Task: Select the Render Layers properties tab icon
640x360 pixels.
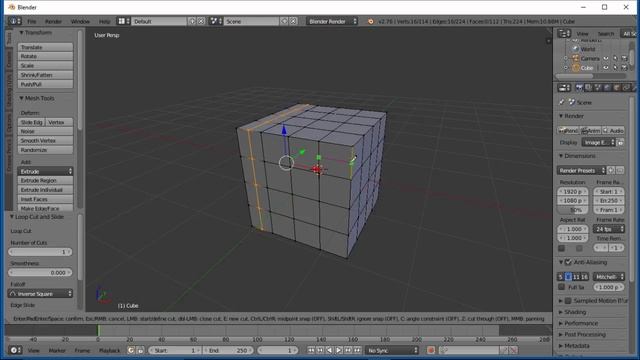Action: [588, 88]
